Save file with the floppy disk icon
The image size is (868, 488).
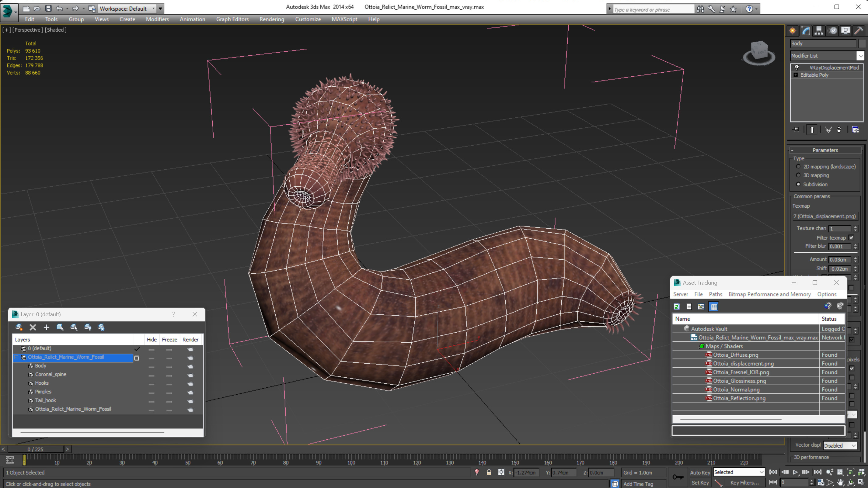pyautogui.click(x=48, y=9)
